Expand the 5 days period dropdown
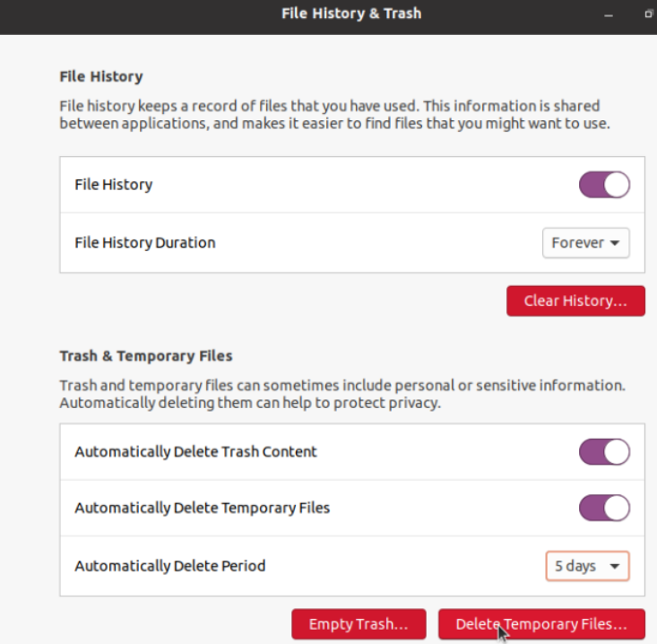The image size is (657, 644). point(587,566)
